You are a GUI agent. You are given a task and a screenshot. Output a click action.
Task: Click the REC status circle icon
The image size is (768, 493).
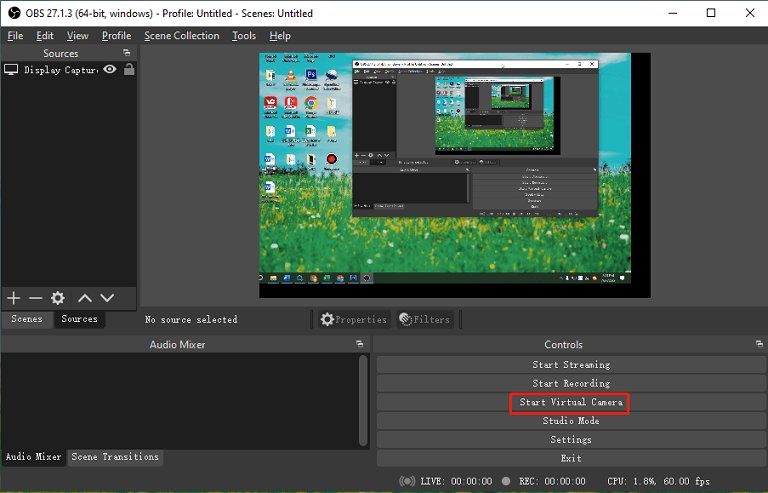point(506,481)
